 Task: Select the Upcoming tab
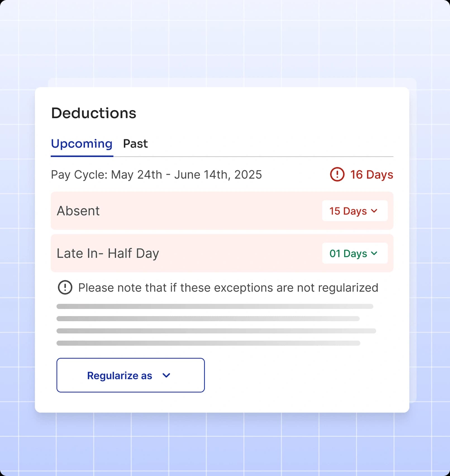[x=81, y=144]
